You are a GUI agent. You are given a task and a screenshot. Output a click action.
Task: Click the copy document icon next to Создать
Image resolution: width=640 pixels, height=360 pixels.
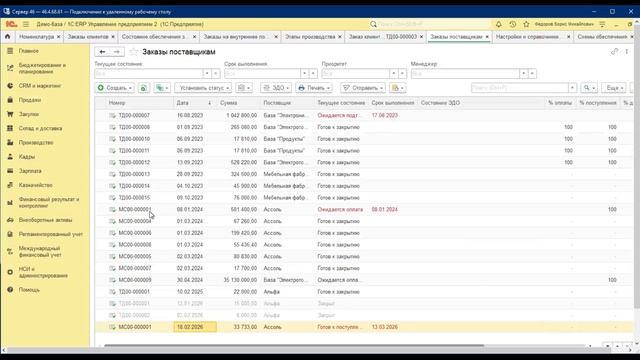coord(144,88)
